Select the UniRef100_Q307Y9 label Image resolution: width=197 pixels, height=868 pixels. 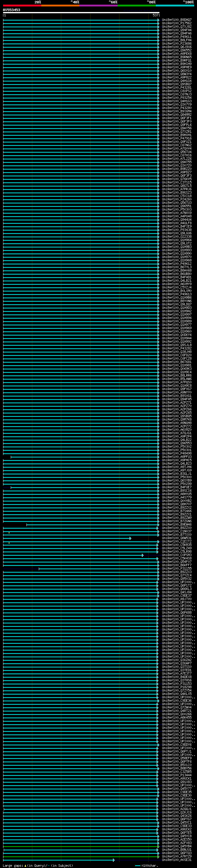(x=177, y=104)
